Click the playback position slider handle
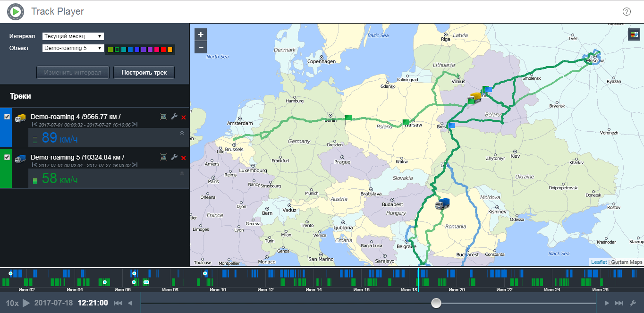Image resolution: width=644 pixels, height=313 pixels. (x=436, y=303)
